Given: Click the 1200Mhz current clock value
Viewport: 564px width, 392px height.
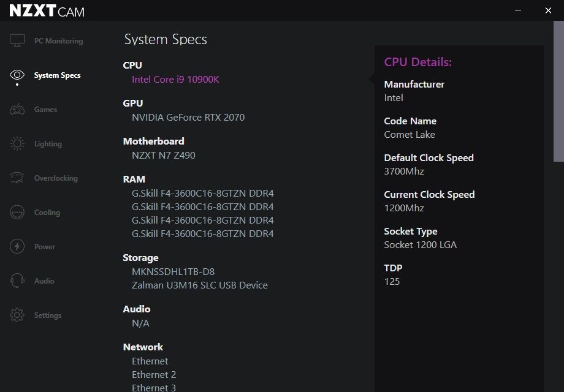Looking at the screenshot, I should click(x=404, y=208).
